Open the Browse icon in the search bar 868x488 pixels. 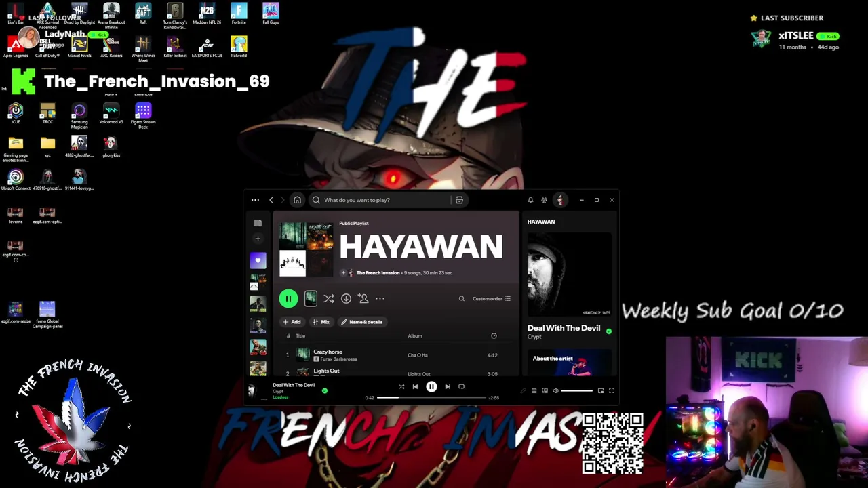459,200
